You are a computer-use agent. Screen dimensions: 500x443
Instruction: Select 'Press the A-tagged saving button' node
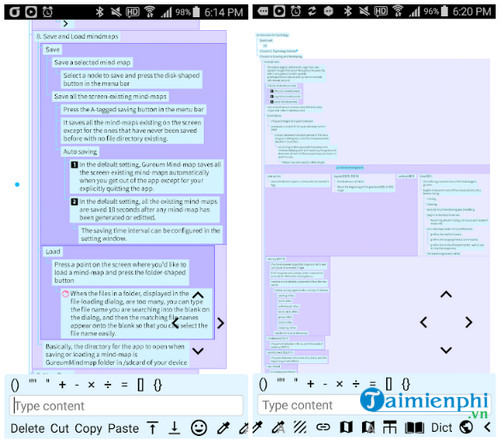pos(133,109)
